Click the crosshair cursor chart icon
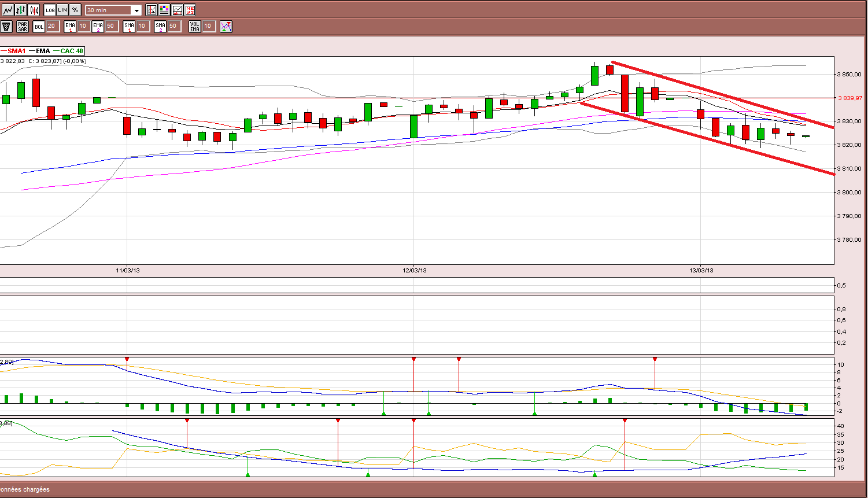Image resolution: width=868 pixels, height=498 pixels. click(x=152, y=10)
